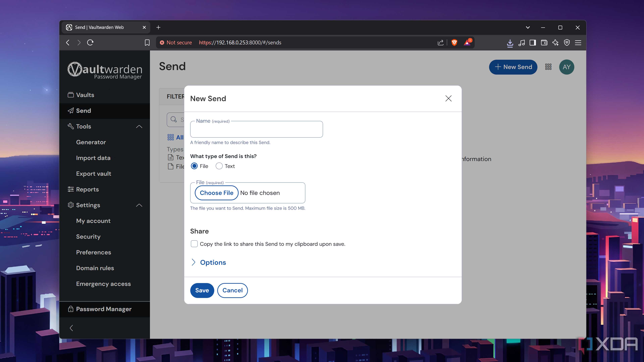This screenshot has width=644, height=362.
Task: Open the product switcher grid icon
Action: coord(548,67)
